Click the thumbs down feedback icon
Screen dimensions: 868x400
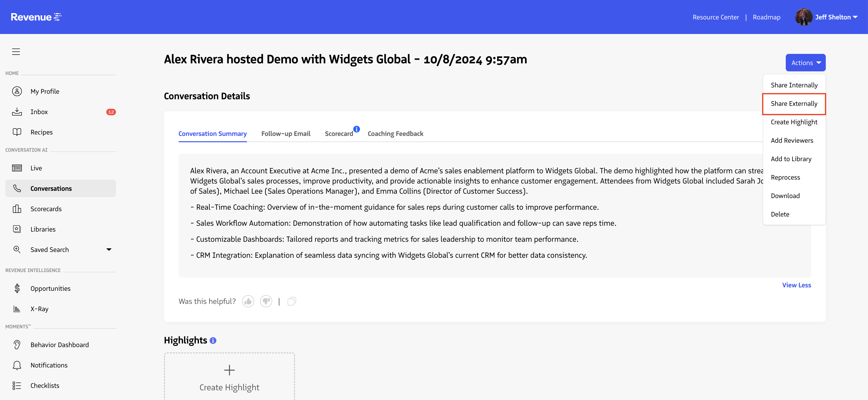click(266, 301)
